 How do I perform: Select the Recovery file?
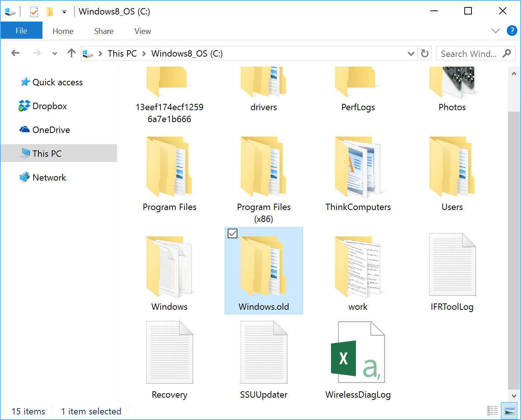(x=169, y=360)
